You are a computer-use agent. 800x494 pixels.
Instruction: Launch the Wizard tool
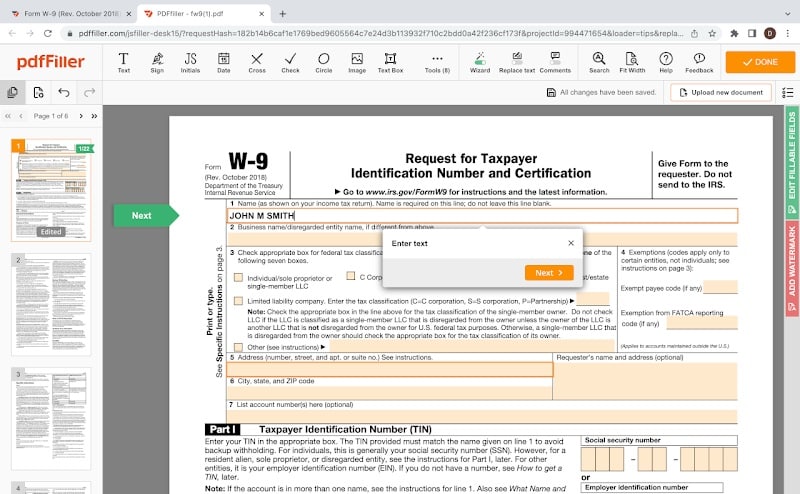click(480, 62)
